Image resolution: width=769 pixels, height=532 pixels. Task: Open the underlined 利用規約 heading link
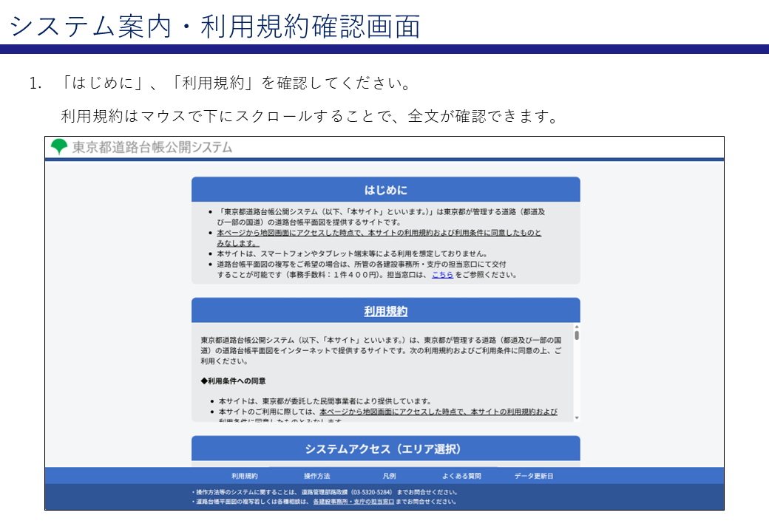pos(385,310)
